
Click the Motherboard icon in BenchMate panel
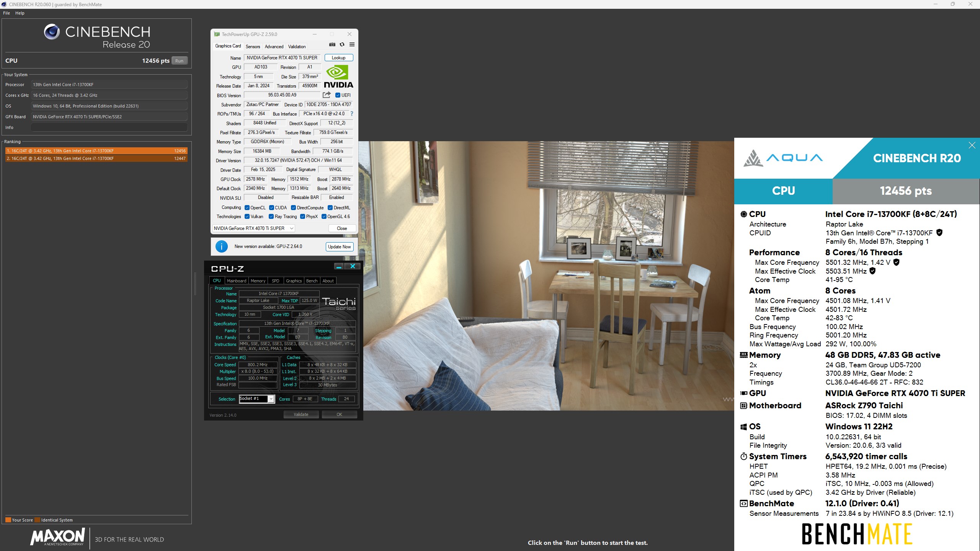tap(744, 406)
